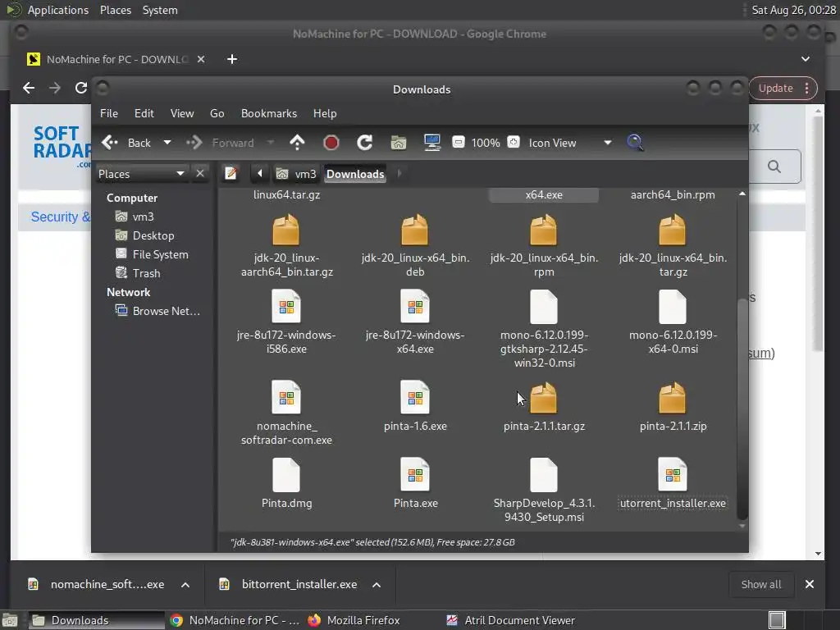This screenshot has width=840, height=630.
Task: Reload the Downloads folder view
Action: [x=364, y=143]
